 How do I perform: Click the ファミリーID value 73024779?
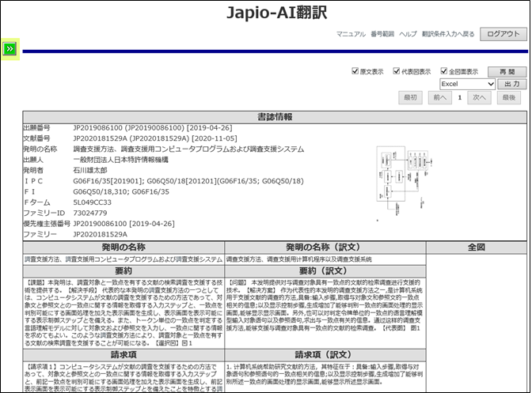[90, 213]
